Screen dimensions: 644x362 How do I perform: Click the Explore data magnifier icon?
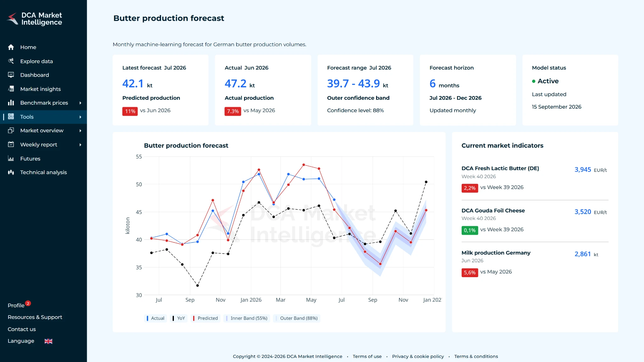tap(11, 61)
